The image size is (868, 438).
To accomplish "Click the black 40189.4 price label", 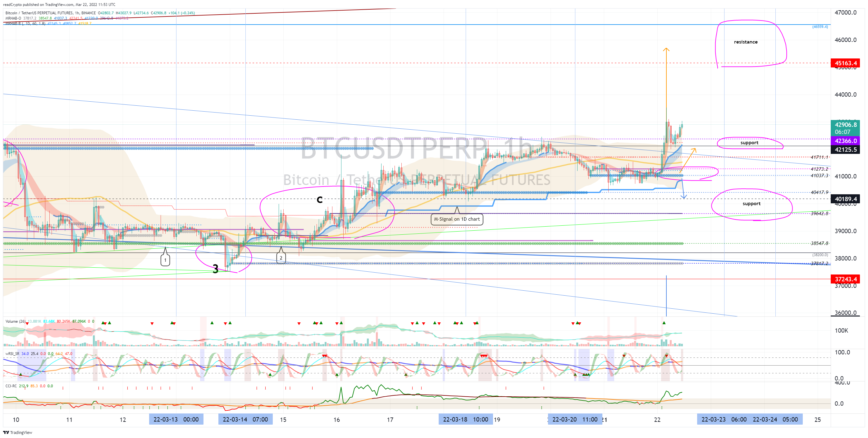I will pos(845,199).
